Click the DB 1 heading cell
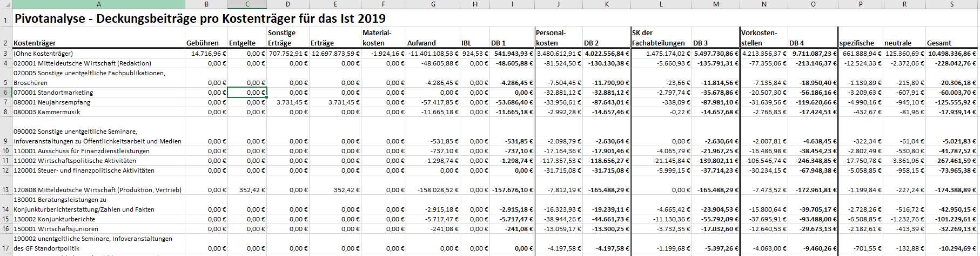The height and width of the screenshot is (256, 980). click(498, 43)
